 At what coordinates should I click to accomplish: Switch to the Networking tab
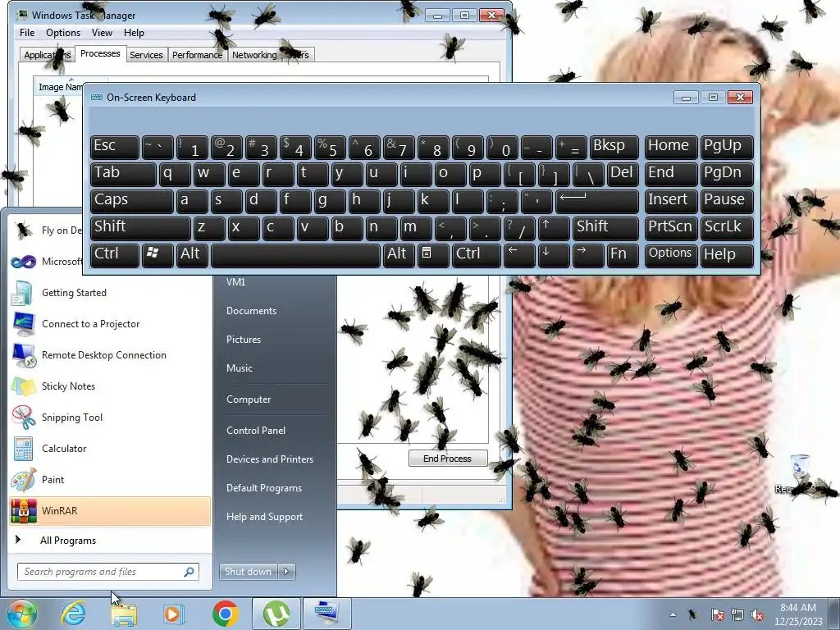coord(254,55)
